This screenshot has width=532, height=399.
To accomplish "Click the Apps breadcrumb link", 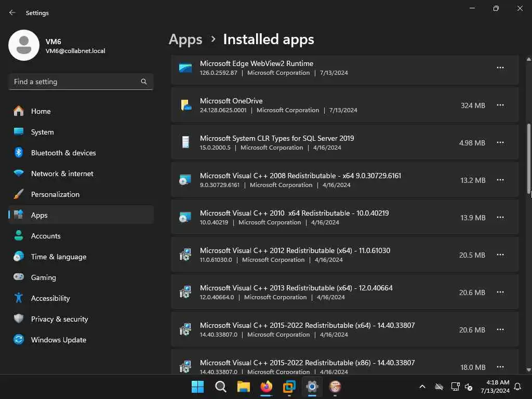I will [185, 39].
